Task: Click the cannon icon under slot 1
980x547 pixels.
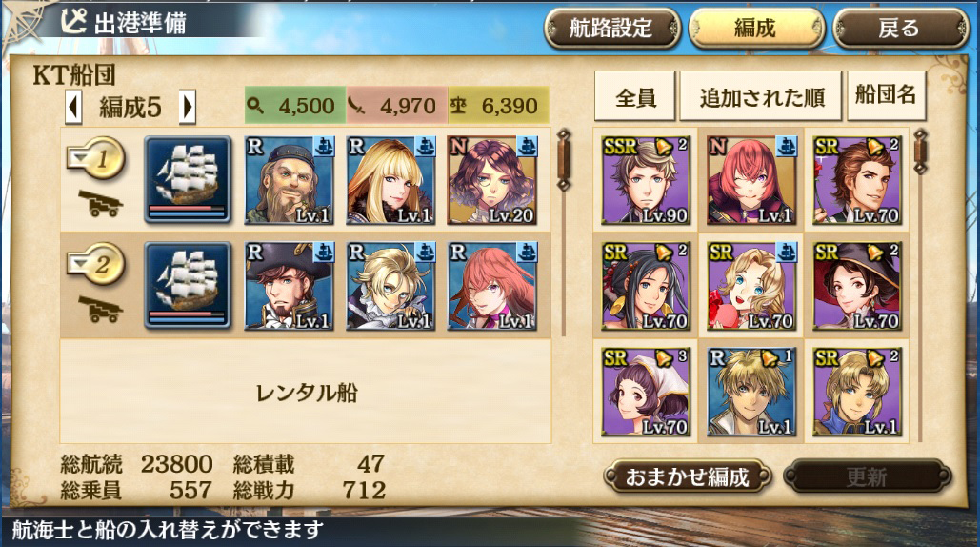Action: (100, 204)
